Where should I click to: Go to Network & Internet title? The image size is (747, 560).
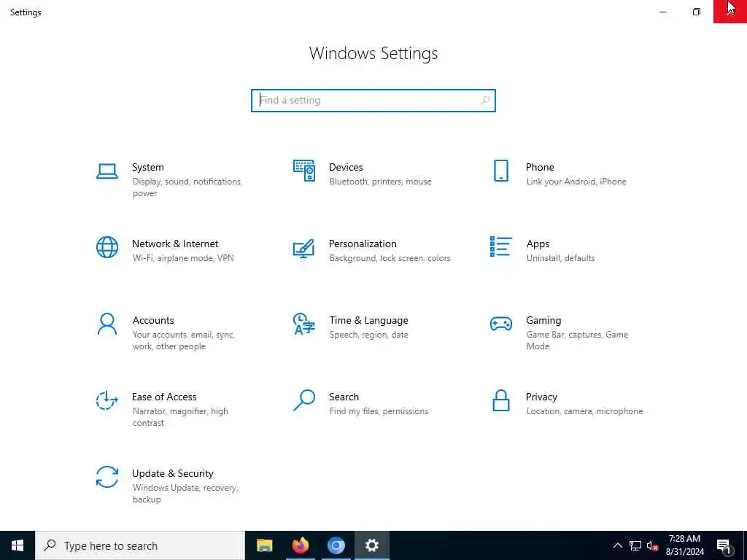click(175, 244)
